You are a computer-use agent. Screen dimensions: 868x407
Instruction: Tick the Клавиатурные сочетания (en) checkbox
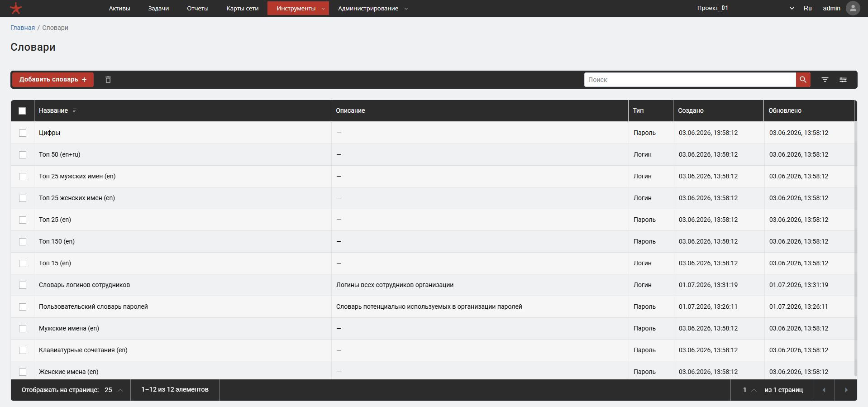coord(23,350)
